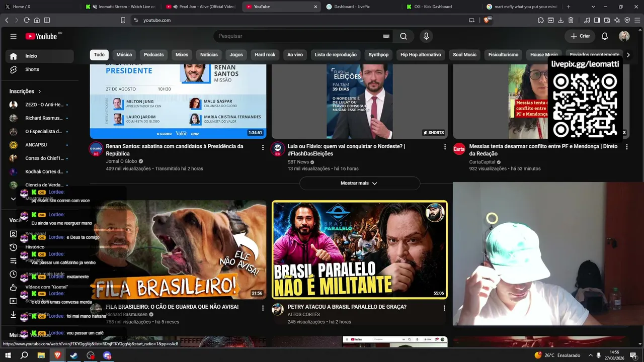Image resolution: width=644 pixels, height=362 pixels.
Task: Open CartaCapital channel avatar
Action: pos(459,149)
